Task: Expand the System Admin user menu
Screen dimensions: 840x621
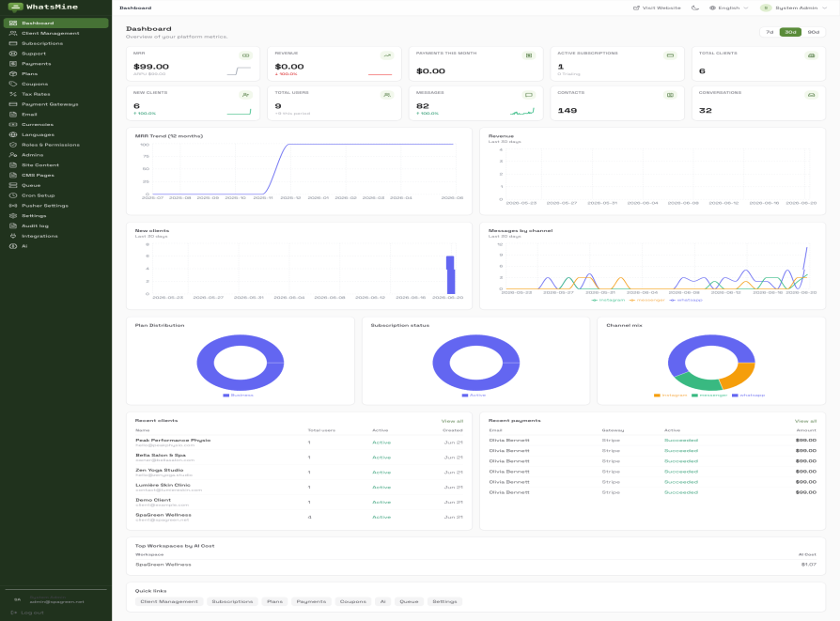Action: point(794,8)
